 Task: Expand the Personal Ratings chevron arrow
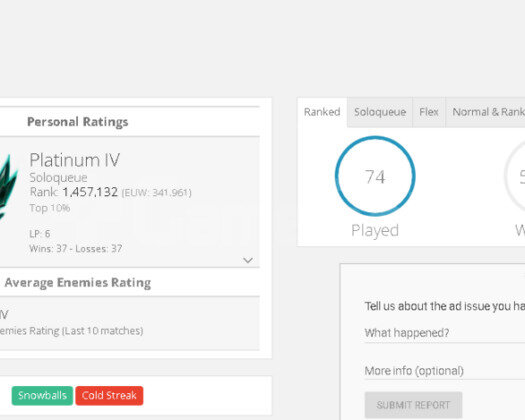[248, 260]
